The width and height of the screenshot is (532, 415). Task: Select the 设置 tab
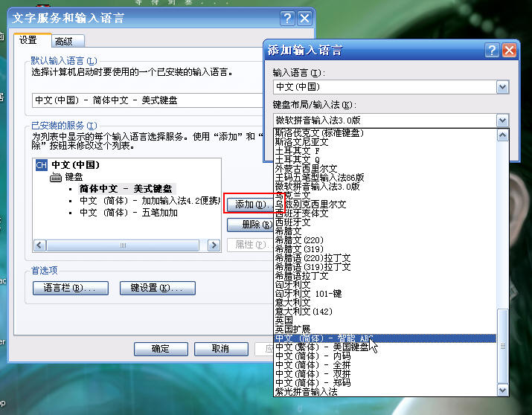pos(32,40)
